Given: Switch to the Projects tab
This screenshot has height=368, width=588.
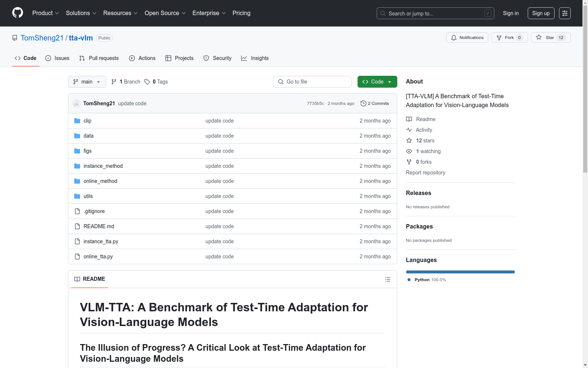Looking at the screenshot, I should 179,58.
